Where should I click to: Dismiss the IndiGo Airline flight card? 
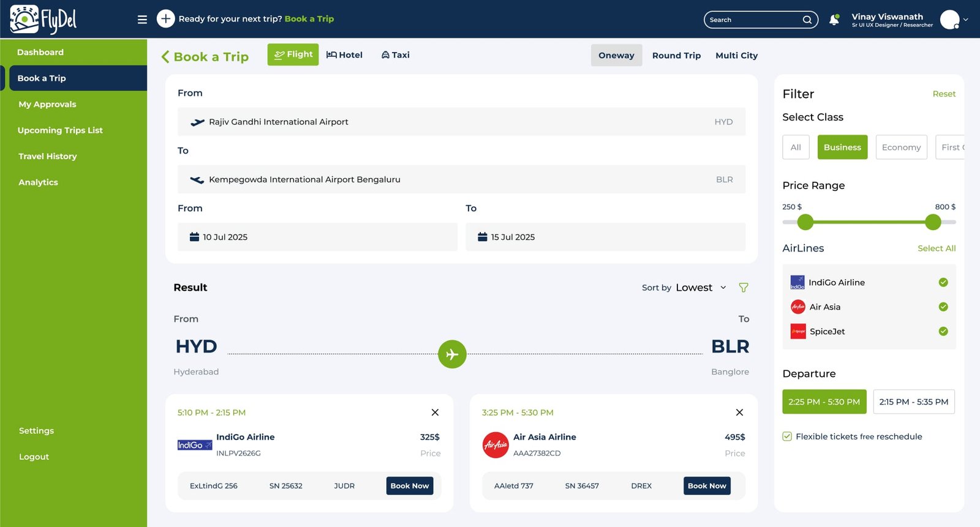click(x=435, y=413)
